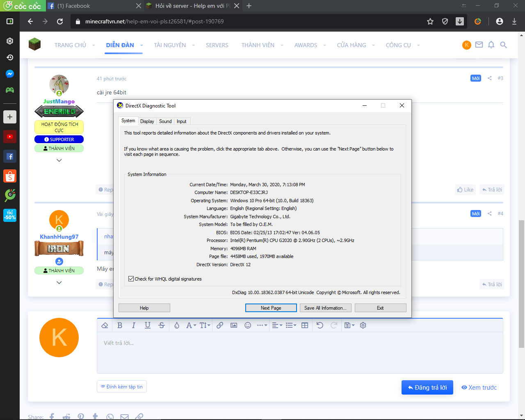Insert a table in the reply

(305, 325)
